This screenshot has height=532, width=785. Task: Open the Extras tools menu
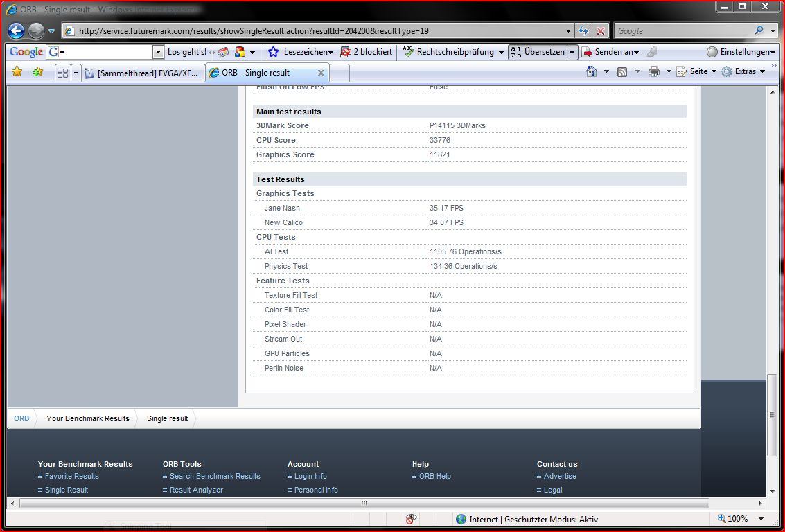point(743,71)
